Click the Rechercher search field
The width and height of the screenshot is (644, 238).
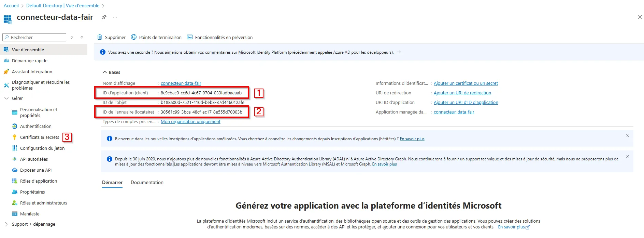click(34, 37)
